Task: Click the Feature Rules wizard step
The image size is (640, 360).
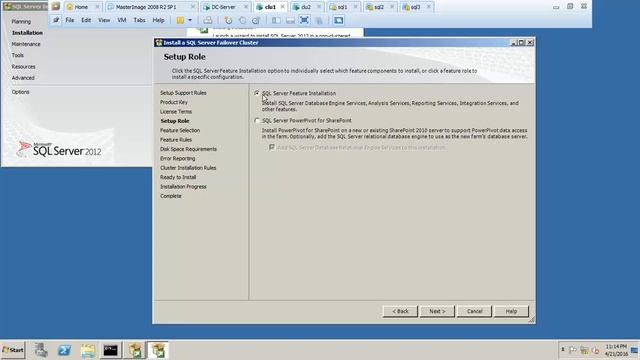Action: (176, 140)
